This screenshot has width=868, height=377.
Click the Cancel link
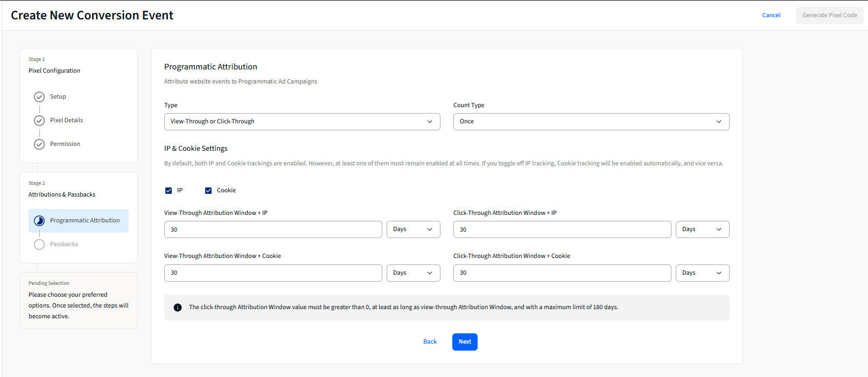pyautogui.click(x=771, y=15)
